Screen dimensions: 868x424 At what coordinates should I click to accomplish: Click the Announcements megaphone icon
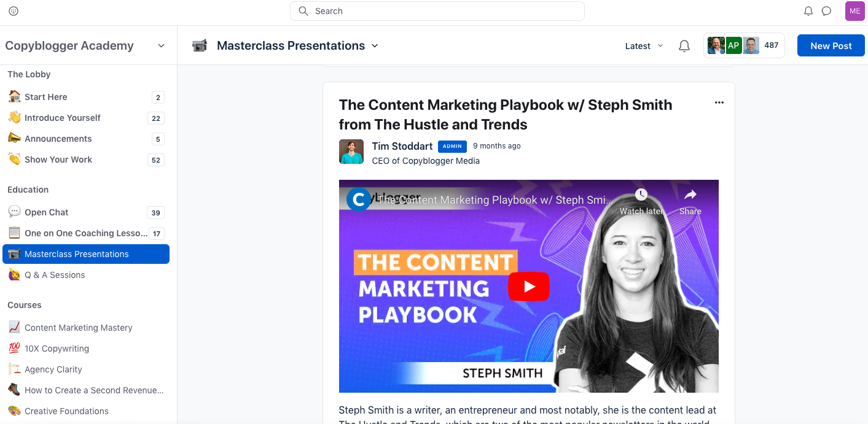[x=14, y=138]
